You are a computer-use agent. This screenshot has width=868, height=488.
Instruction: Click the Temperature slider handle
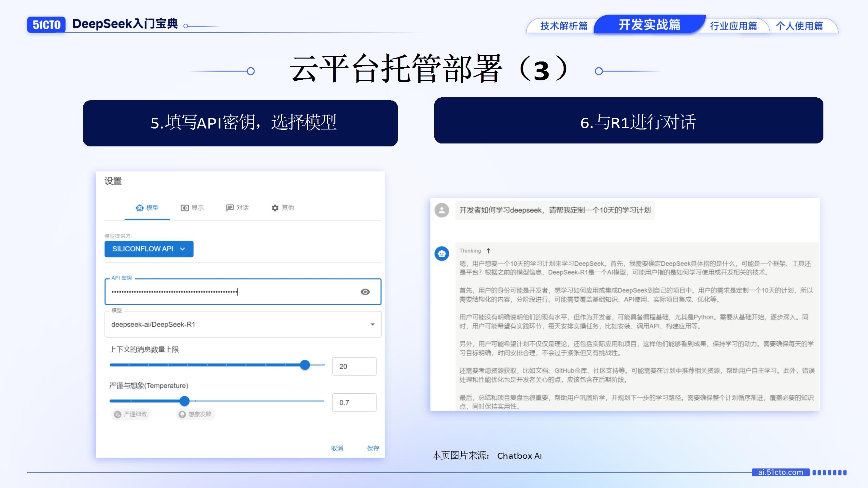click(x=184, y=401)
